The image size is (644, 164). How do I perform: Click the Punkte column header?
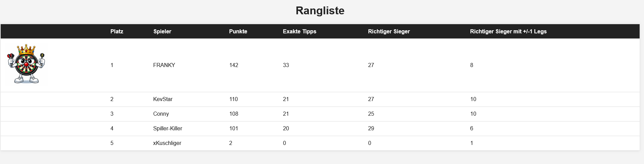(238, 31)
